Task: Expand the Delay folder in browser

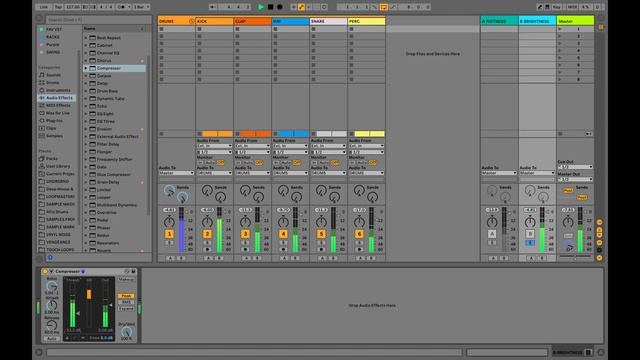Action: 86,83
